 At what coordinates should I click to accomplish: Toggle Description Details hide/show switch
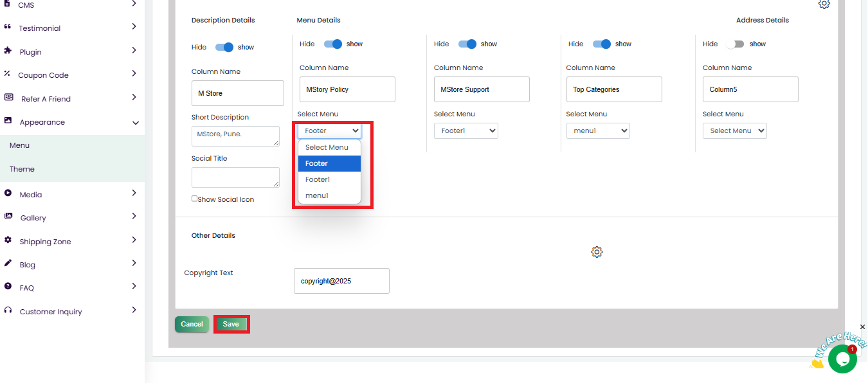(225, 47)
